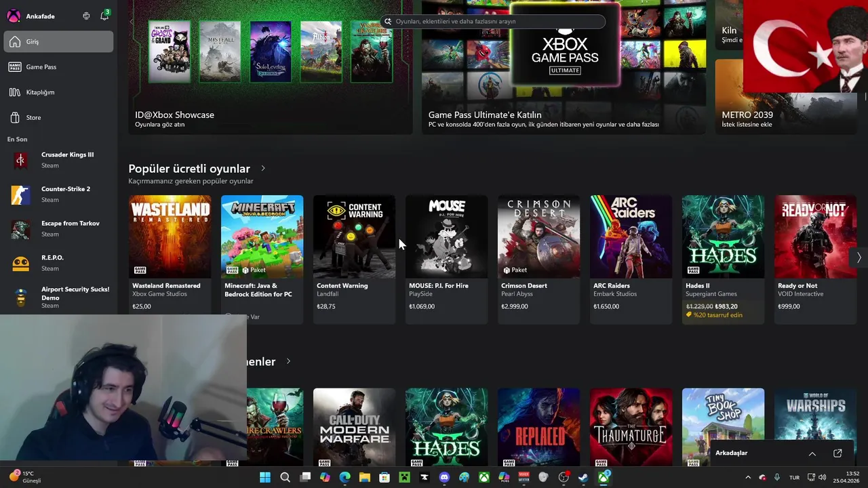The width and height of the screenshot is (868, 488).
Task: Open Counter-Strike 2 from recent list
Action: (x=58, y=195)
